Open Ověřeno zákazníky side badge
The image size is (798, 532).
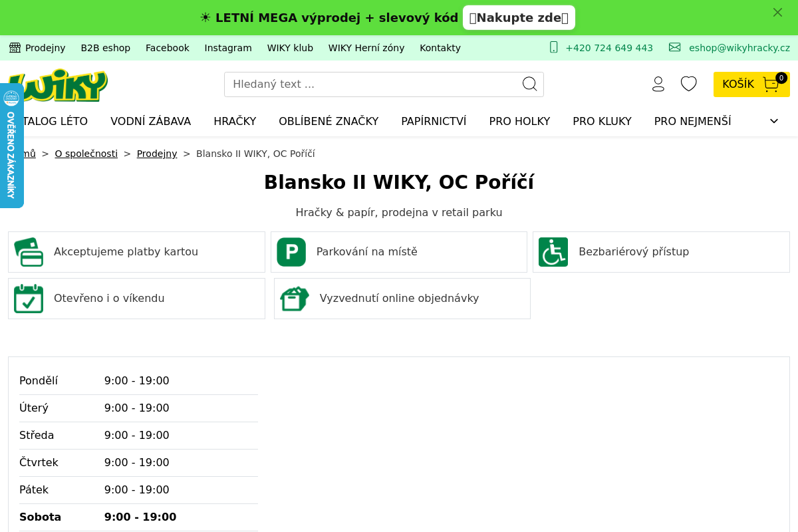pos(11,146)
